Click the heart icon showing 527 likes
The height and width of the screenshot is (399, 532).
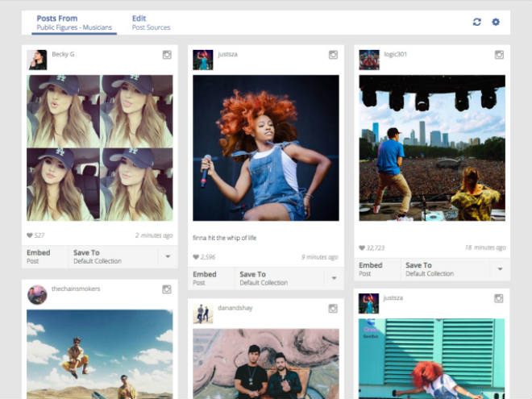click(x=30, y=235)
